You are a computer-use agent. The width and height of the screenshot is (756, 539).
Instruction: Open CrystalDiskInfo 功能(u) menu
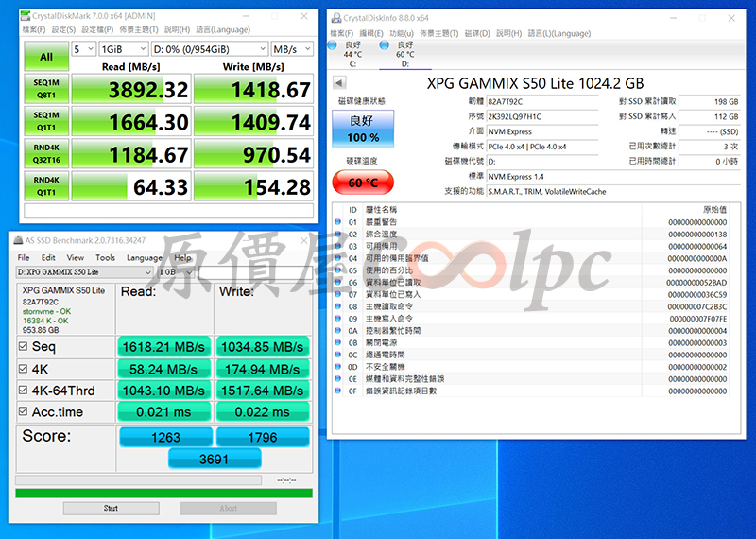click(x=402, y=33)
